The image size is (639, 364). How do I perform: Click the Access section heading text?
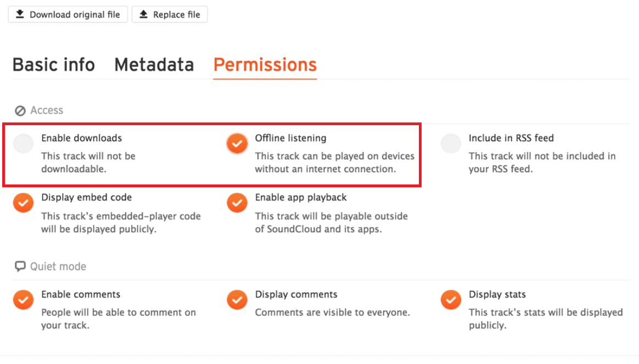click(47, 110)
